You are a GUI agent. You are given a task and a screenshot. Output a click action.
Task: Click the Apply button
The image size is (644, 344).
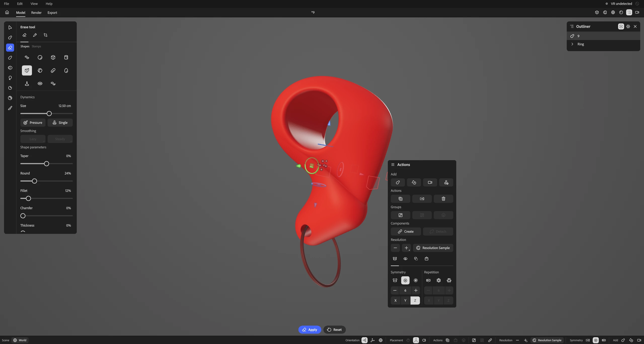tap(310, 330)
